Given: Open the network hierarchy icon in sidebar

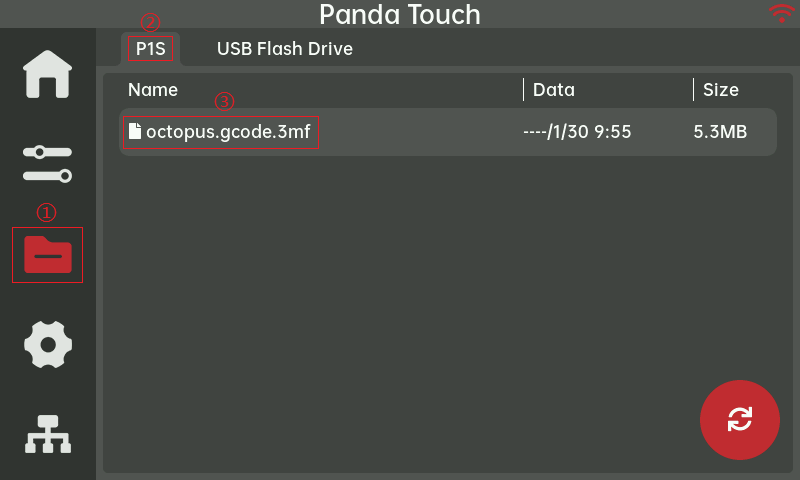Looking at the screenshot, I should coord(48,433).
